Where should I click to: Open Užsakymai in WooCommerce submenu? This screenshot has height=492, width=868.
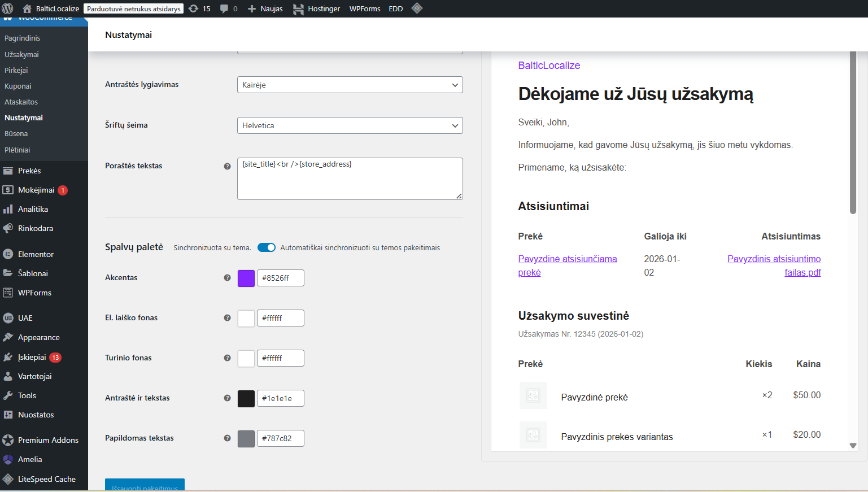point(21,54)
